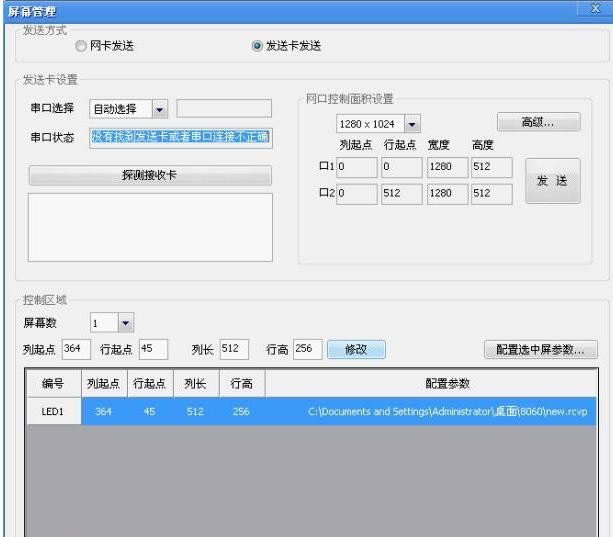Viewport: 613px width, 537px height.
Task: Click the 高级... button
Action: pos(538,122)
